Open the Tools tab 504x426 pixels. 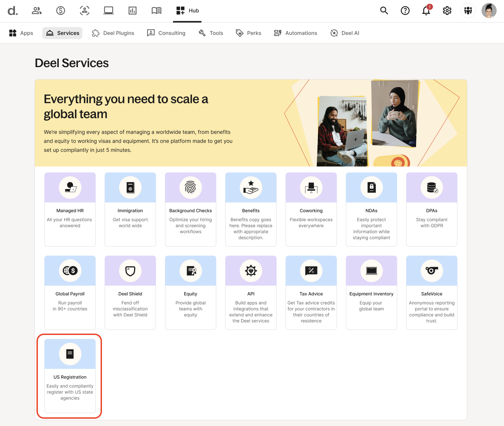click(211, 33)
